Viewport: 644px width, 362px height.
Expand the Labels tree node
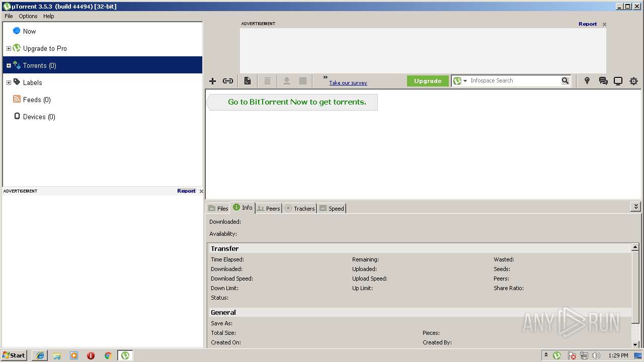click(9, 83)
